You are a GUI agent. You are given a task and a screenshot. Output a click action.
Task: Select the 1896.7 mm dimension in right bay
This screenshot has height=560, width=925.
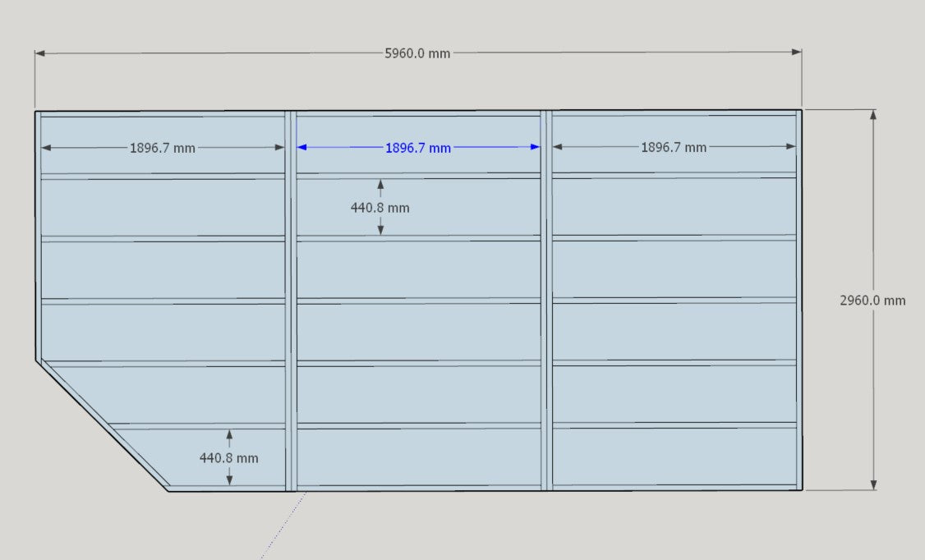[674, 148]
